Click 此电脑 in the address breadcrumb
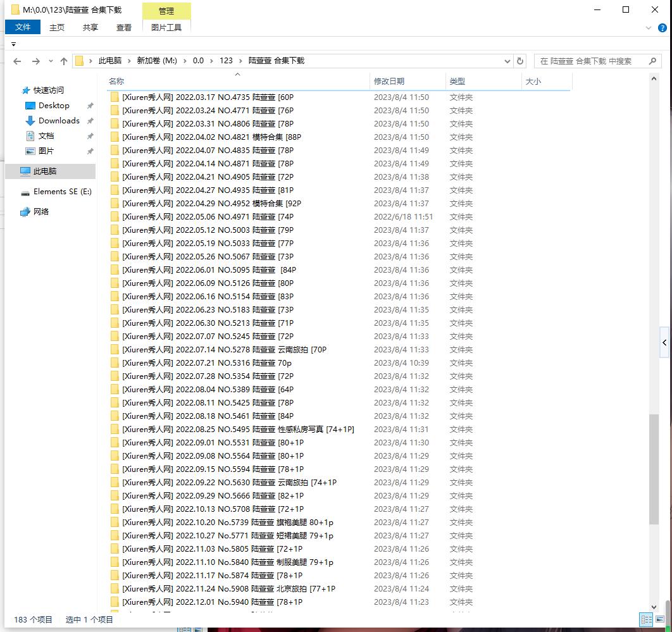The image size is (672, 632). [x=110, y=61]
